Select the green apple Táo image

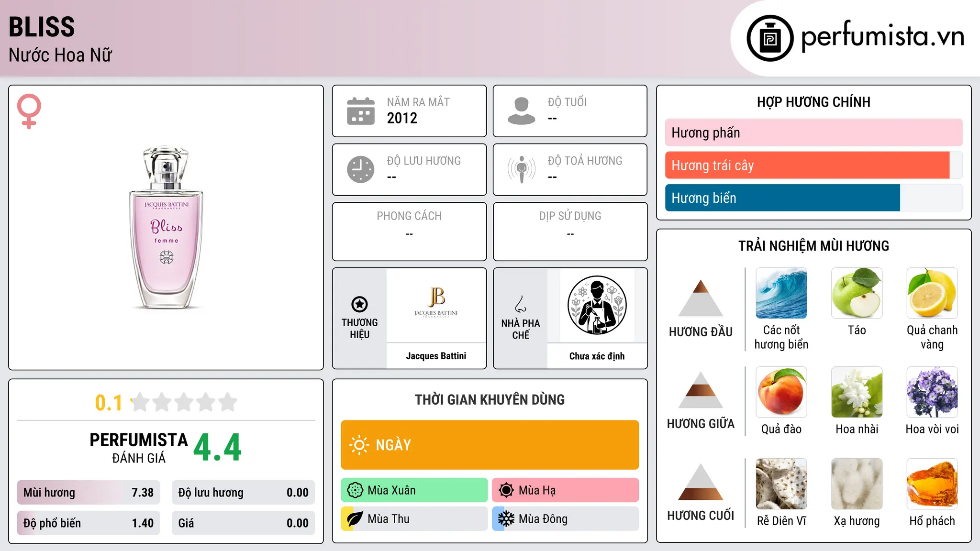857,293
